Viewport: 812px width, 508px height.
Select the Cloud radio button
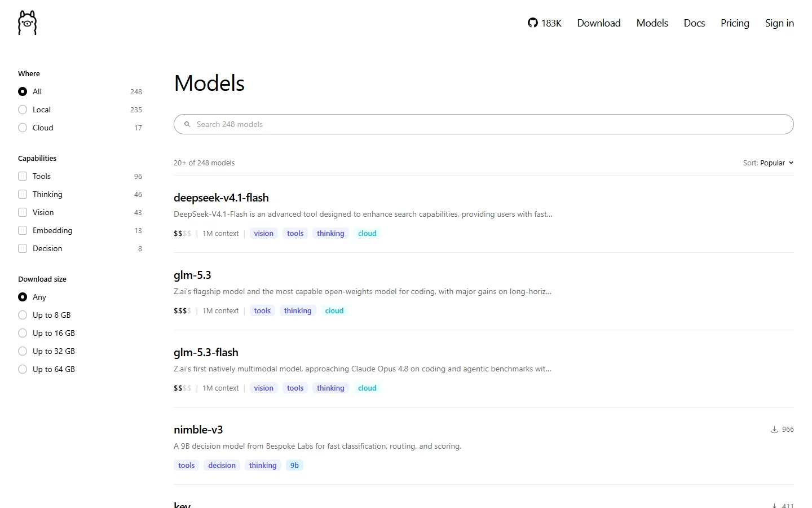[x=23, y=128]
